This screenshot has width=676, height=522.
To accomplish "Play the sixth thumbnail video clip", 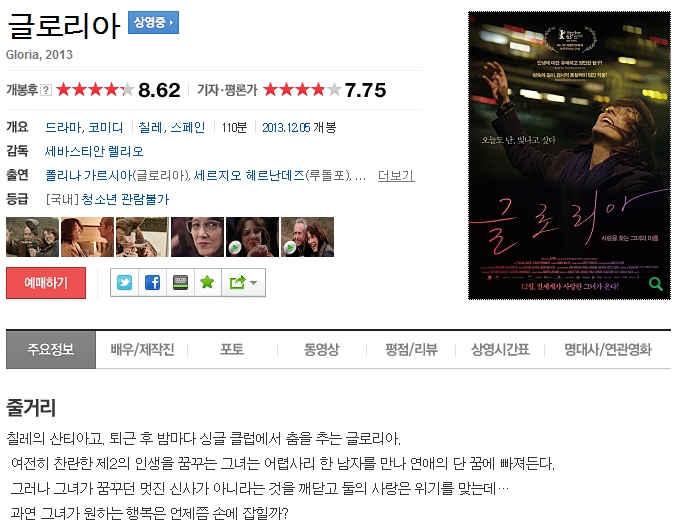I will [307, 237].
